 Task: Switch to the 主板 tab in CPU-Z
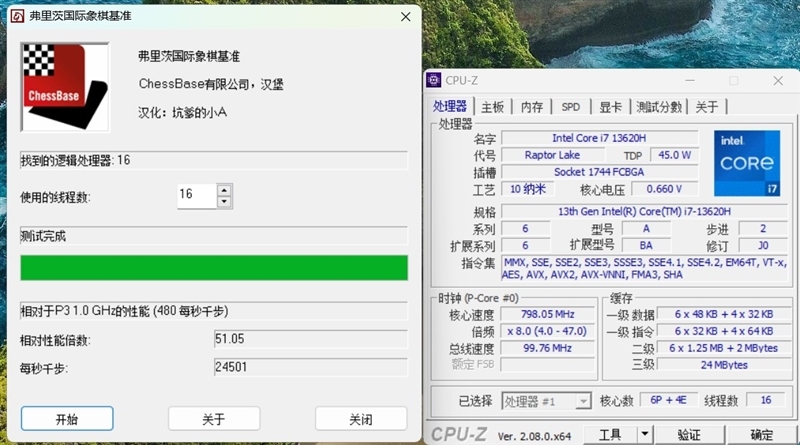[x=492, y=107]
